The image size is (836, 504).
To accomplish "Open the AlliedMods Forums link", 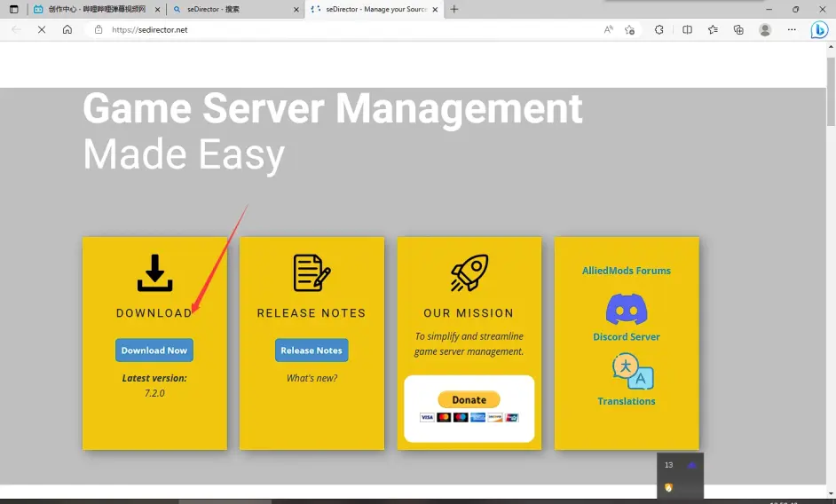I will point(626,271).
